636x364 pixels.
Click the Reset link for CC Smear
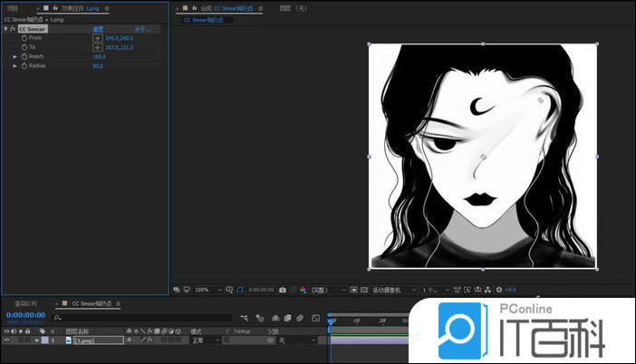tap(98, 29)
